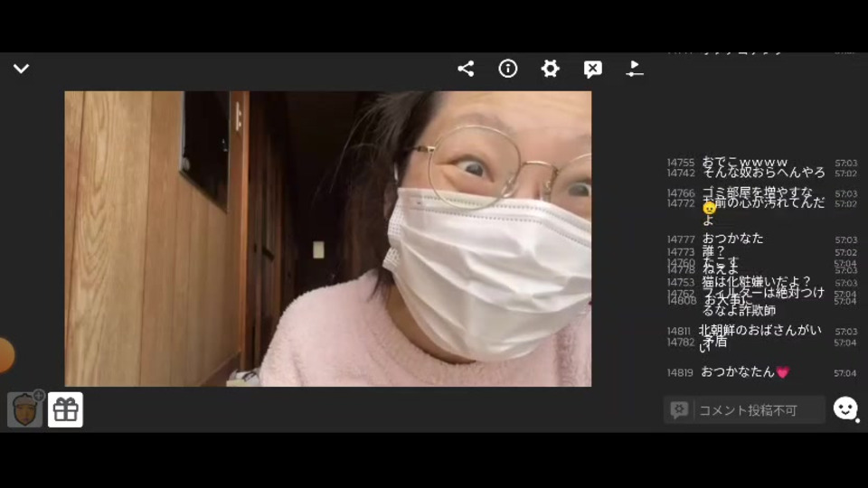The height and width of the screenshot is (488, 868).
Task: Collapse the player with the down chevron
Action: point(21,69)
